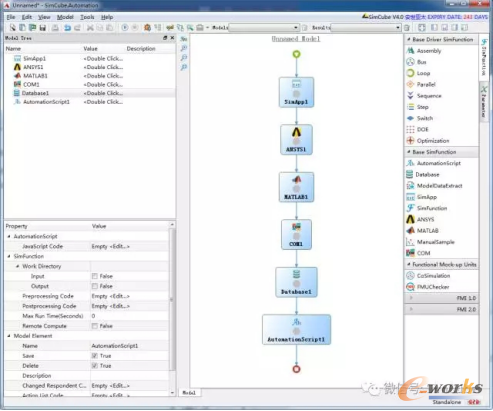Open the Tools menu
Screen dimensions: 493x411
point(87,17)
